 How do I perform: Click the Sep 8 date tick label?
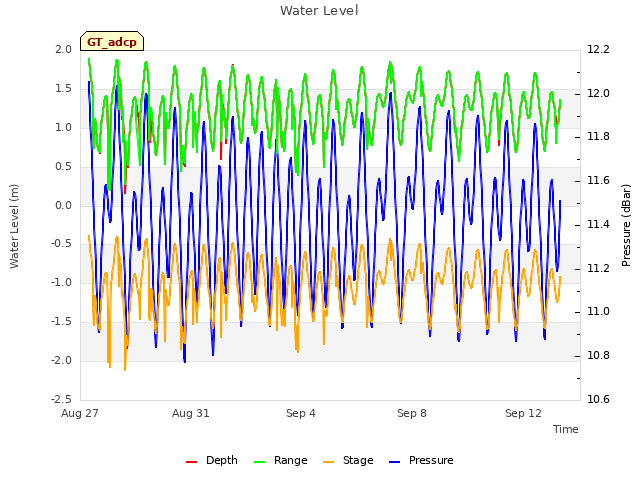tap(412, 413)
